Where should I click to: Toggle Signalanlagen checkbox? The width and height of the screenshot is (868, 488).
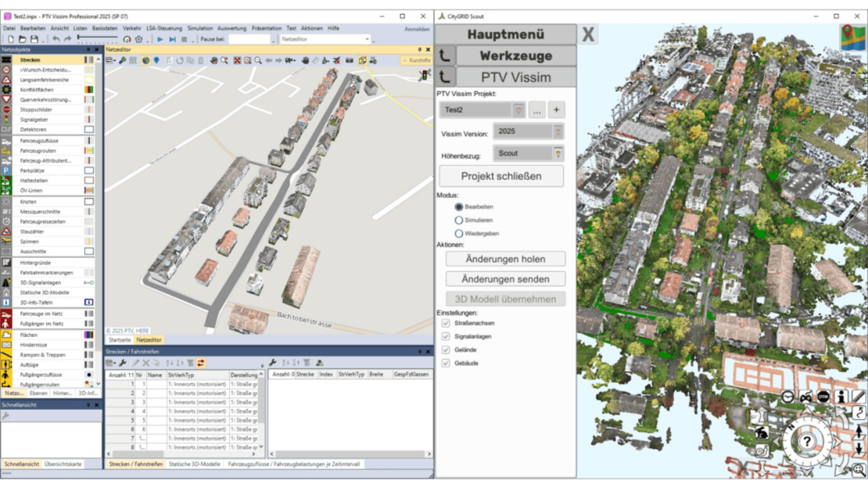(446, 336)
